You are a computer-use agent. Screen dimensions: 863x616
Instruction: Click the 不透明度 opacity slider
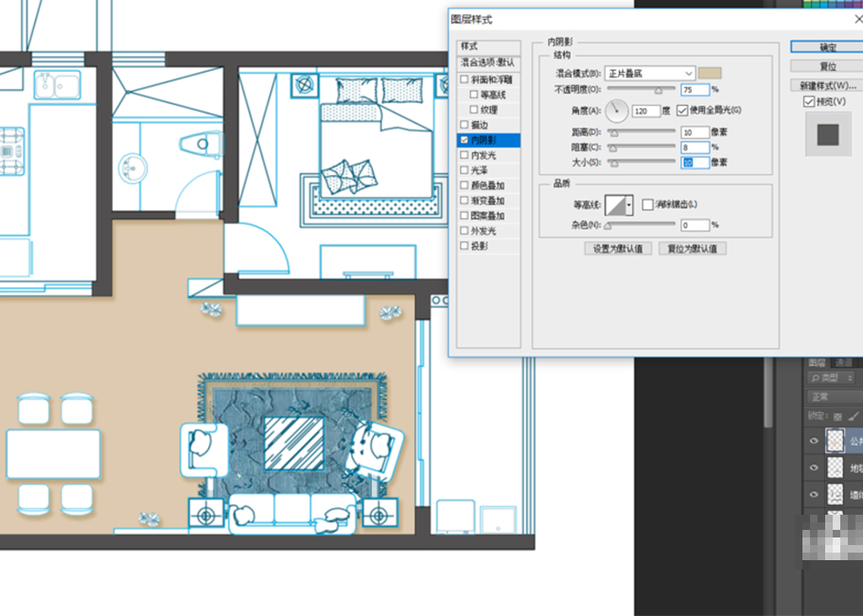(642, 89)
